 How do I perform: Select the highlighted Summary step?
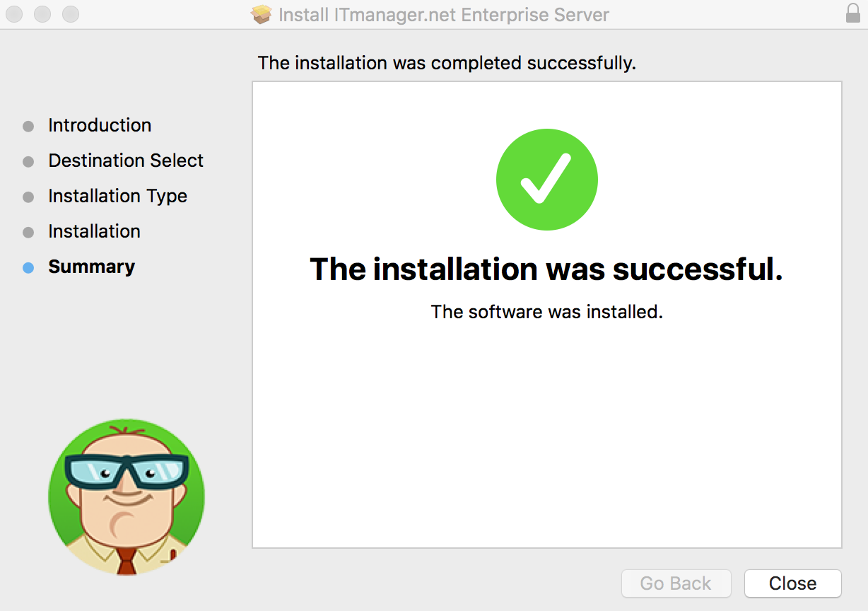[91, 267]
